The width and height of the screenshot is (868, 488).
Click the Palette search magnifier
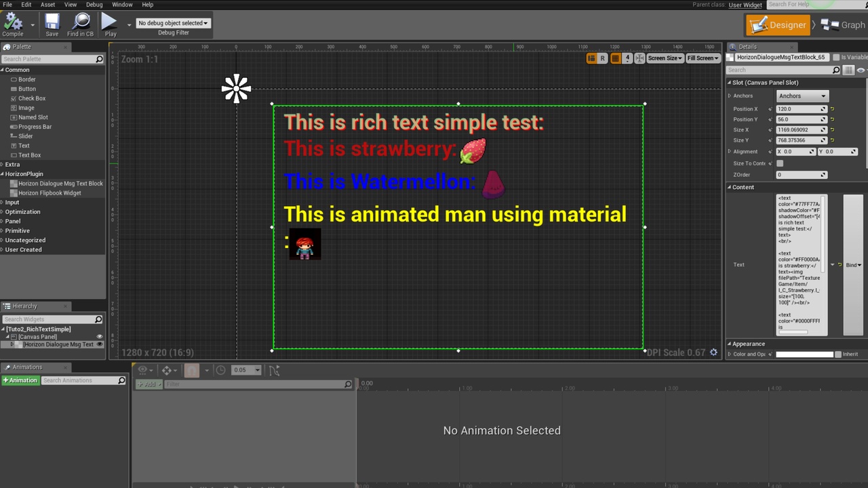(x=99, y=60)
